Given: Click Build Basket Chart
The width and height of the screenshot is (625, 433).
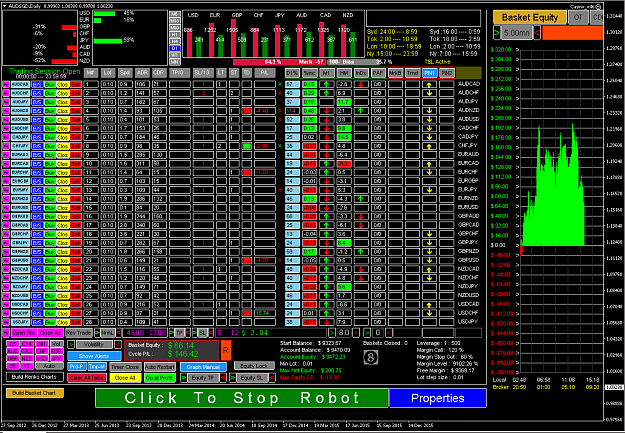Looking at the screenshot, I should 34,393.
